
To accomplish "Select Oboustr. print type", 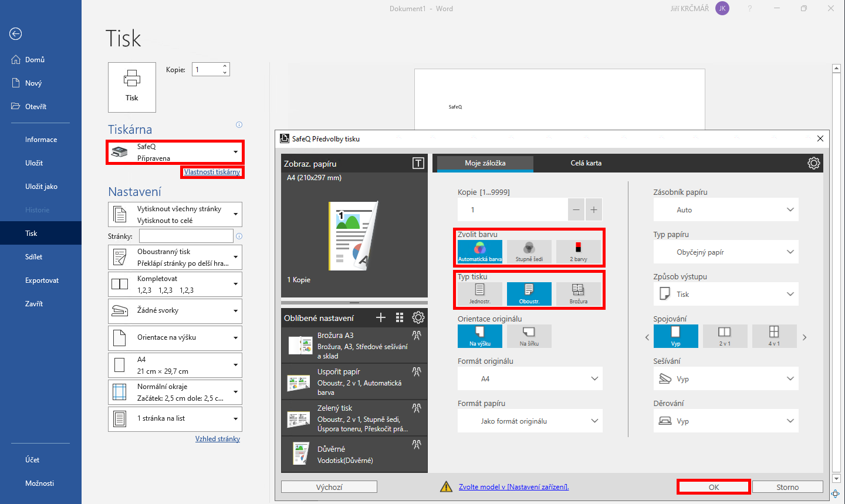I will 529,294.
